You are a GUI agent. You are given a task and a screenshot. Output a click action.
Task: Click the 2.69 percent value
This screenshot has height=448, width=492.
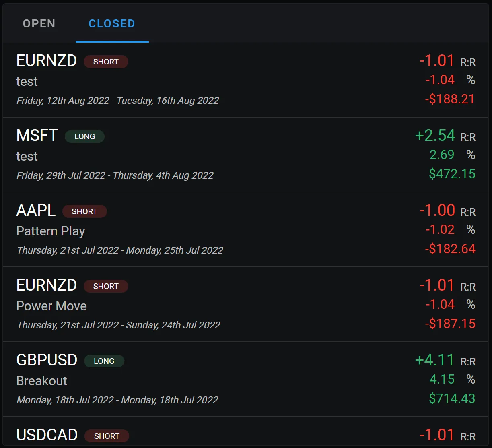click(442, 155)
